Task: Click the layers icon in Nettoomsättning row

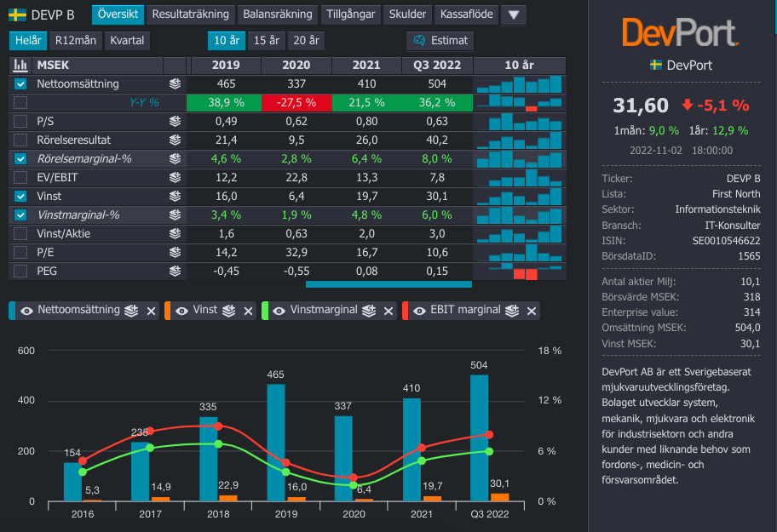Action: [x=175, y=83]
